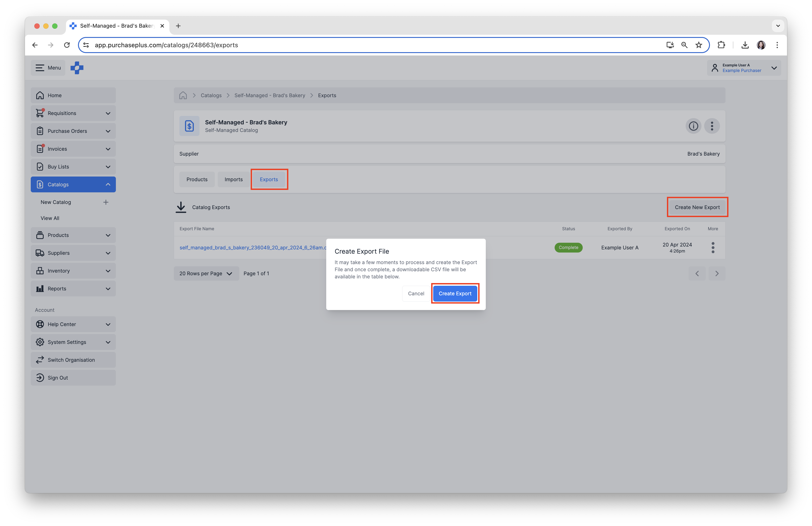
Task: Click the Catalog Exports download icon
Action: point(181,207)
